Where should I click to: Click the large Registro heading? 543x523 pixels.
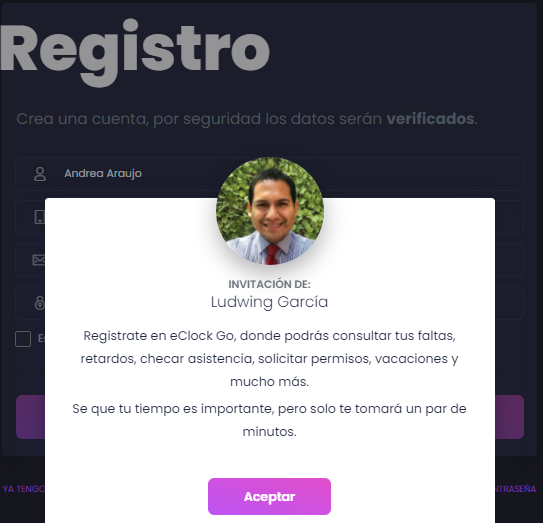(135, 52)
